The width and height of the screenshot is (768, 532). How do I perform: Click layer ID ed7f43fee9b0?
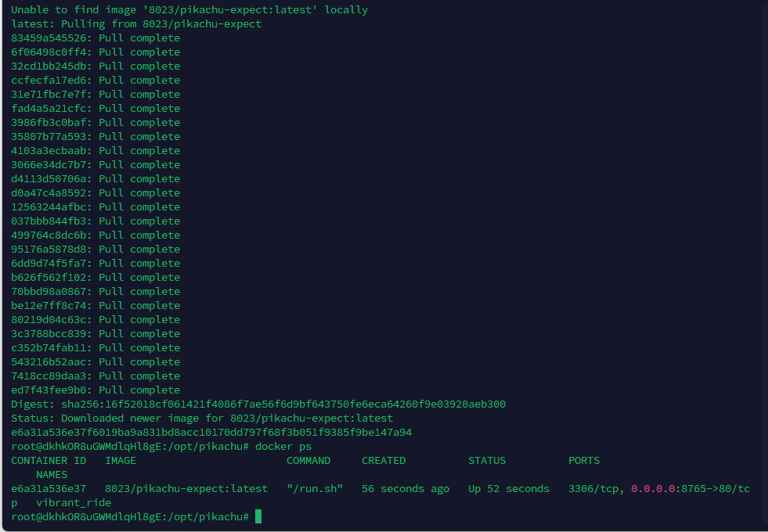pyautogui.click(x=52, y=390)
